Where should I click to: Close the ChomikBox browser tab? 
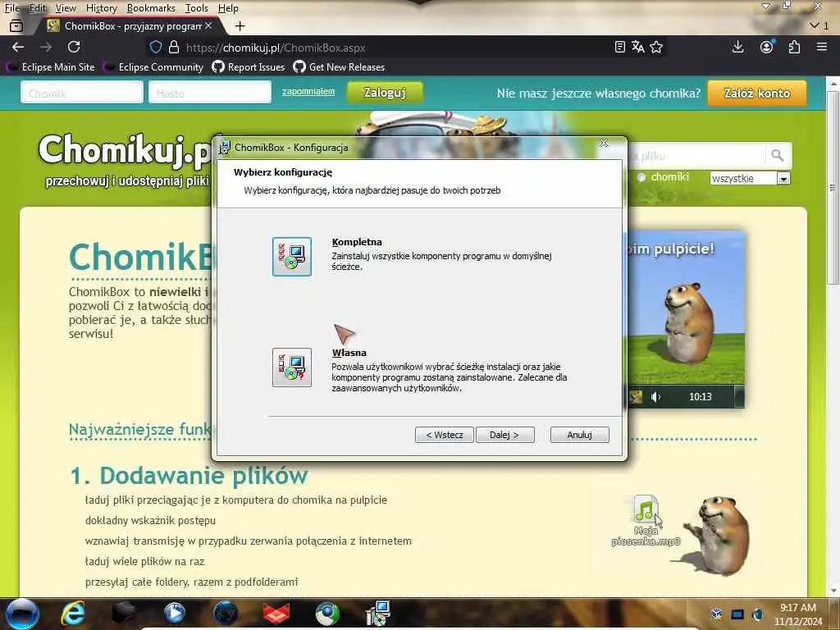(208, 25)
